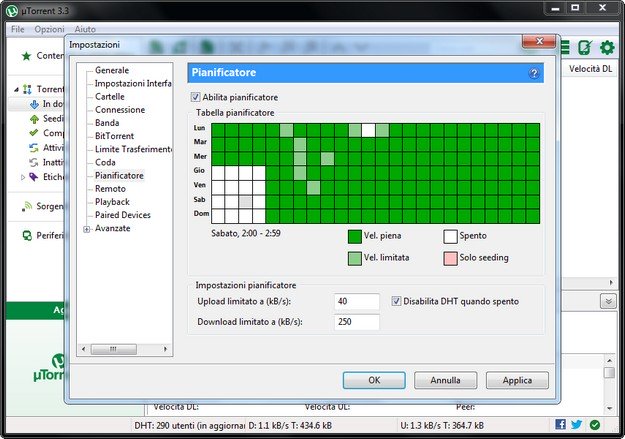This screenshot has height=439, width=625.
Task: Expand the Avanzate tree node
Action: point(86,229)
